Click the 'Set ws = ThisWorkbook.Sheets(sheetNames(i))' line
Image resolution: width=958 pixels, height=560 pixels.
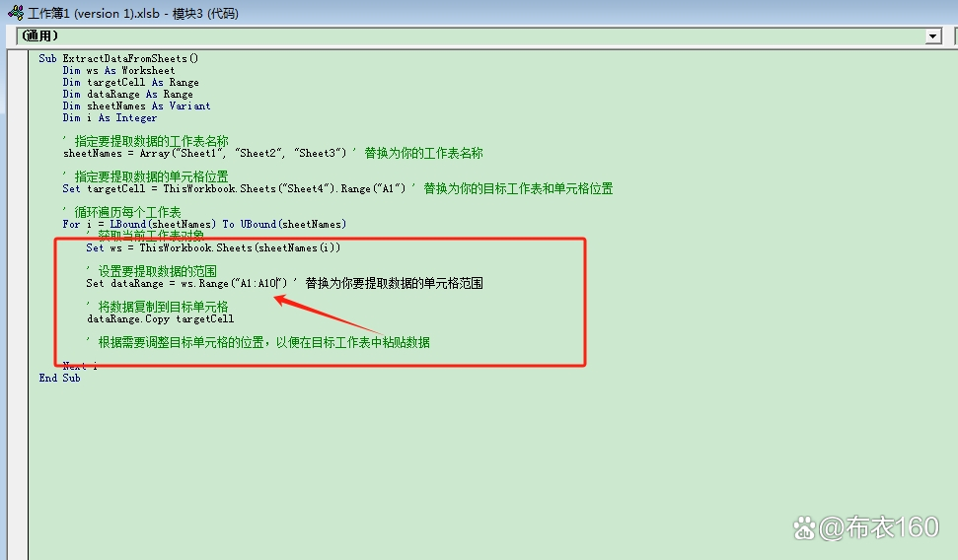point(213,247)
